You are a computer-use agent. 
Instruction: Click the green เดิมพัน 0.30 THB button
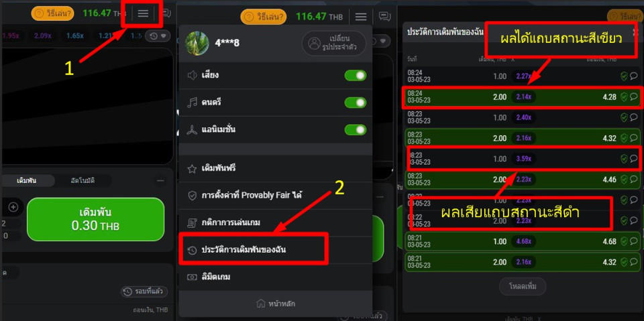(96, 219)
